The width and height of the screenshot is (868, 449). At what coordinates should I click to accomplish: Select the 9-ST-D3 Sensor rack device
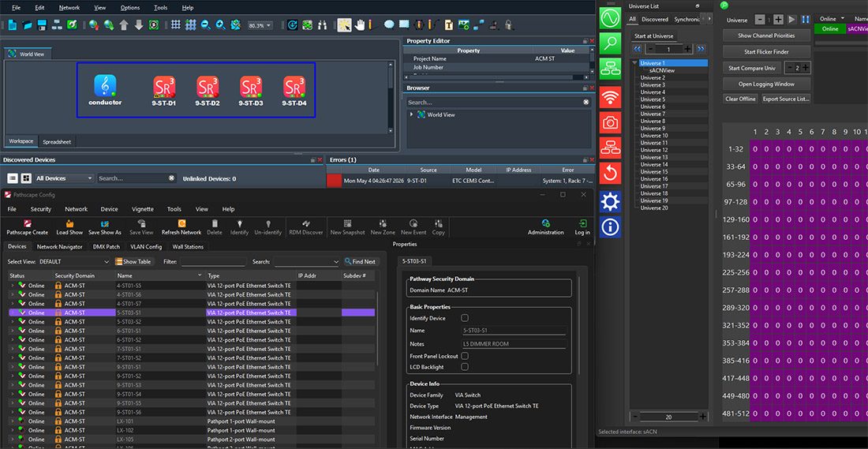(x=251, y=91)
